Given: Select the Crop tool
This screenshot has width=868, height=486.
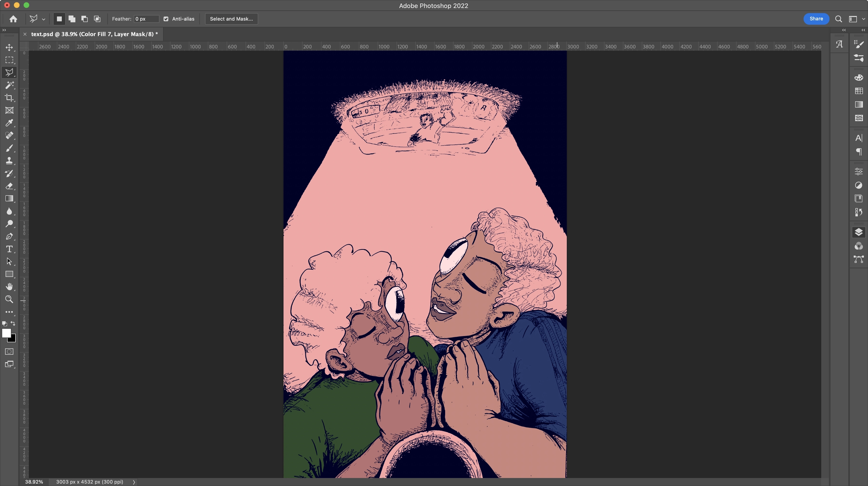Looking at the screenshot, I should [9, 98].
